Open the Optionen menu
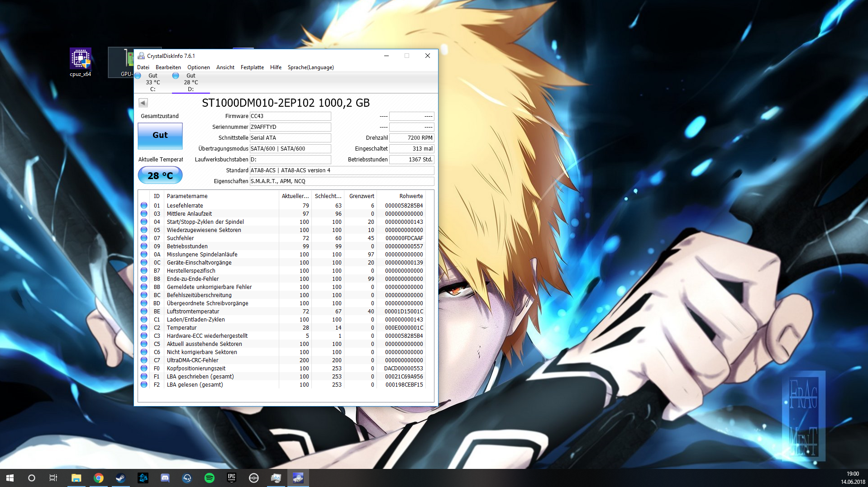The height and width of the screenshot is (487, 868). 199,67
